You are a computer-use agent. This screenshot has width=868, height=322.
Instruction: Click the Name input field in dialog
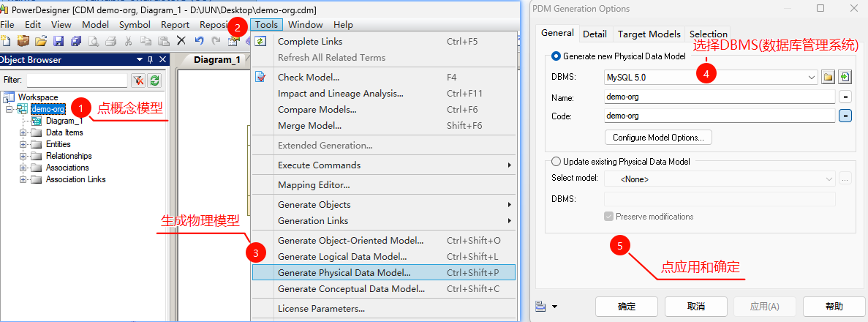(720, 97)
